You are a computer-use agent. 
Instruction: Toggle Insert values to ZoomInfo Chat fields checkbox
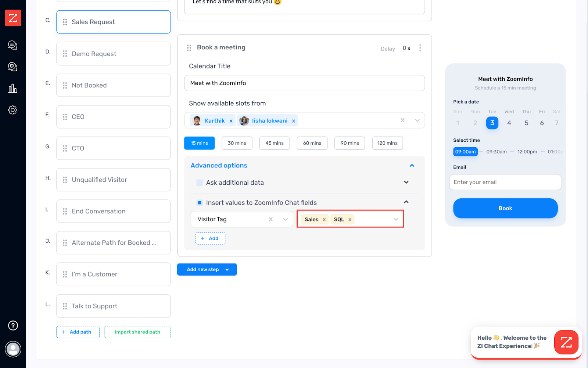(200, 203)
